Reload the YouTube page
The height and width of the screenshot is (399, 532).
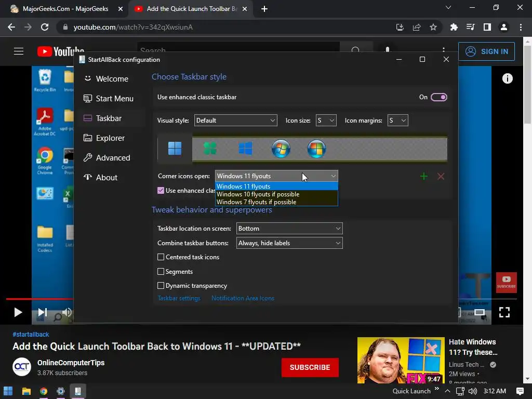click(45, 27)
